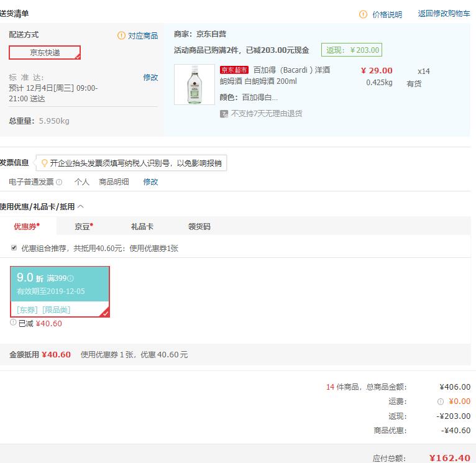
Task: Select 京东快递 delivery method
Action: point(45,52)
